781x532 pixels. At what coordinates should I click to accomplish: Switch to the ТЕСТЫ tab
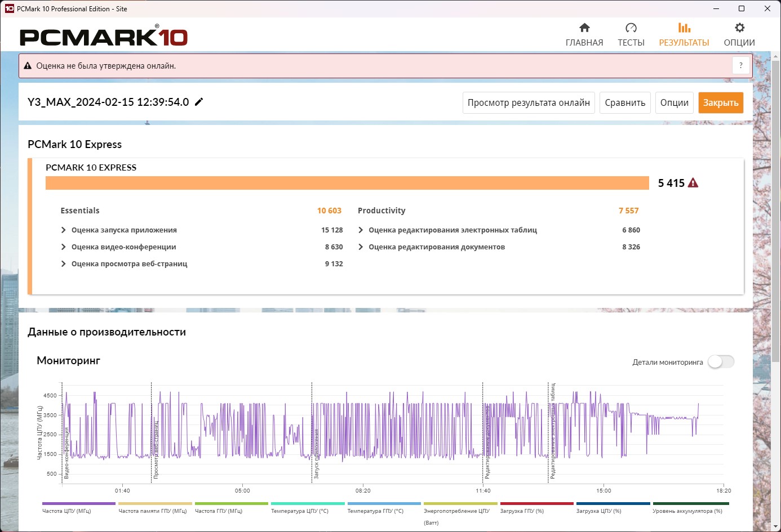(x=631, y=34)
